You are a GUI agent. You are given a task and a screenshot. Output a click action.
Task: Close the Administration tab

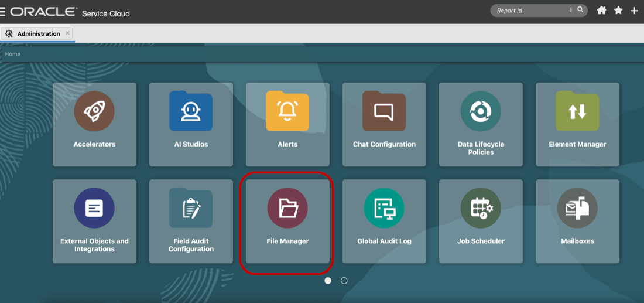pyautogui.click(x=68, y=33)
